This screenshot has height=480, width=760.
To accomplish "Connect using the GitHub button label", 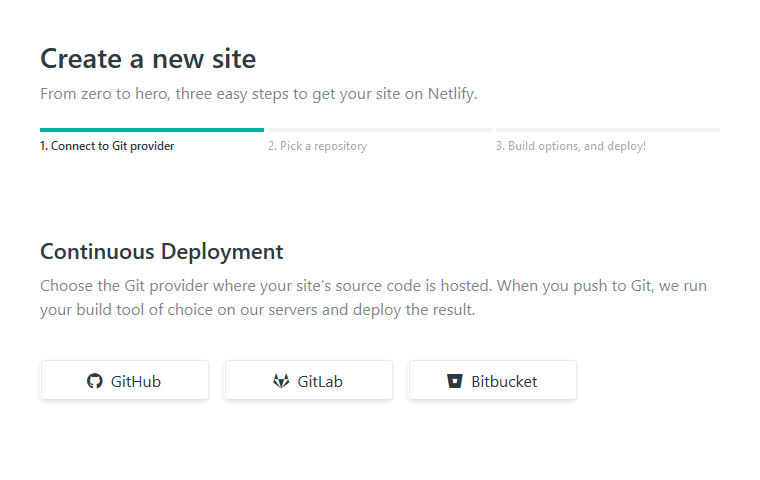I will pyautogui.click(x=136, y=382).
